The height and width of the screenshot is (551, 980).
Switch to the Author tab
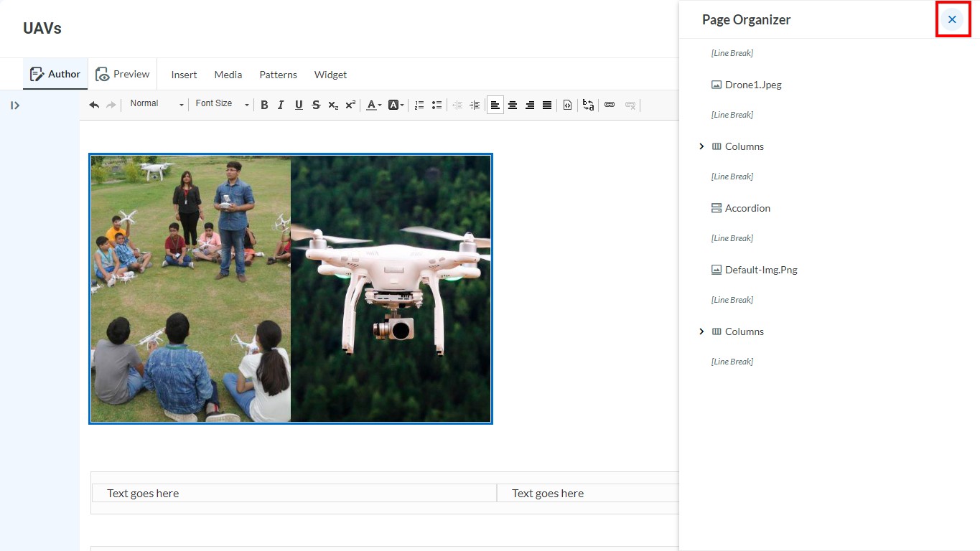click(55, 74)
